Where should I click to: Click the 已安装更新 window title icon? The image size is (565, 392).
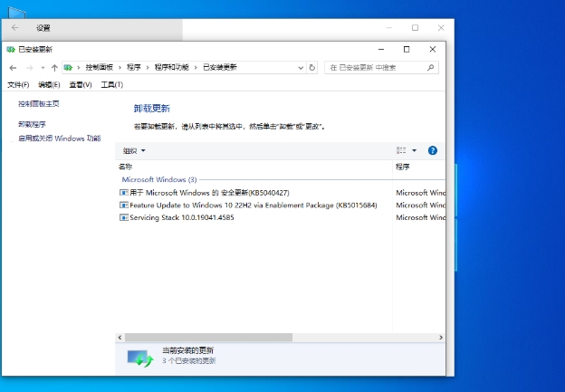point(11,50)
